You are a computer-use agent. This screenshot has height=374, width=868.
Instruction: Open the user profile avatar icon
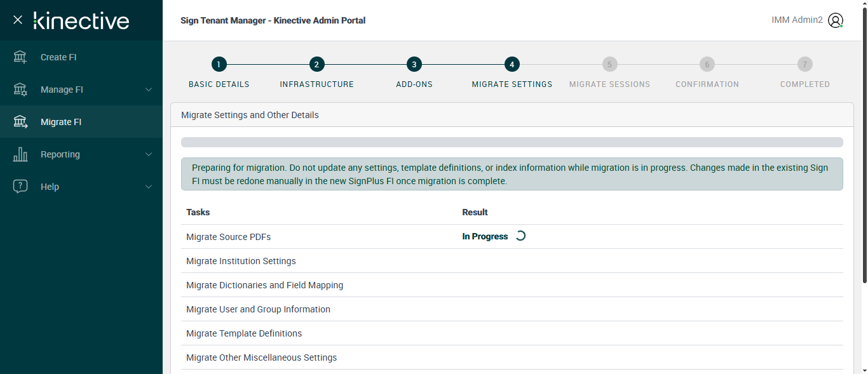836,20
